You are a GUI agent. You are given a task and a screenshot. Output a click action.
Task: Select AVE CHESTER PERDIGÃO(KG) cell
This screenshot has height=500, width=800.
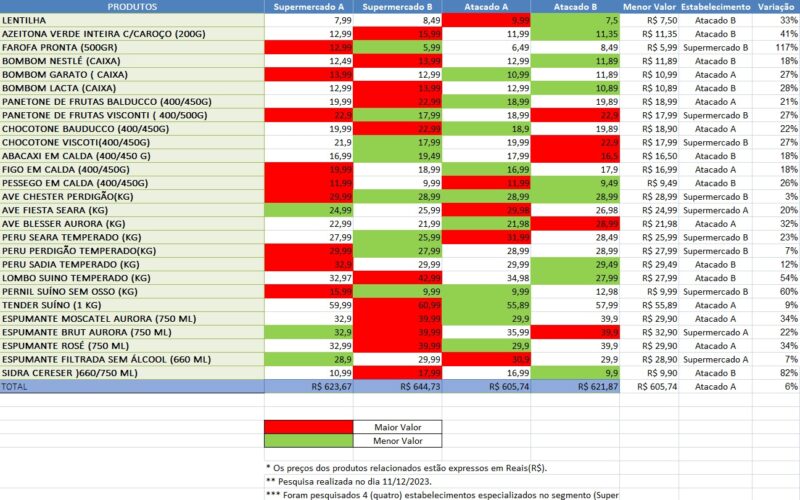[x=132, y=196]
